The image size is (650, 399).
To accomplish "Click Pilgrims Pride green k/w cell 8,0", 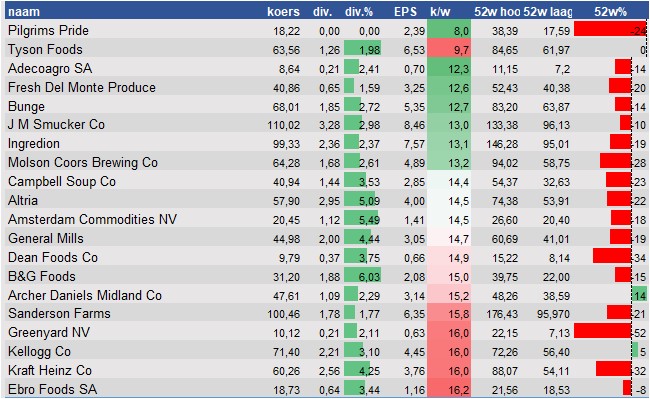I will (449, 31).
